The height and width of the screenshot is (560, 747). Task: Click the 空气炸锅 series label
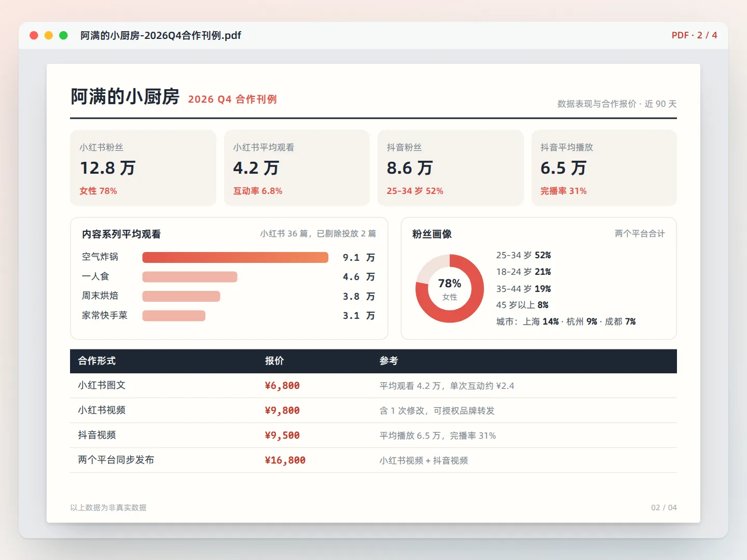point(100,257)
